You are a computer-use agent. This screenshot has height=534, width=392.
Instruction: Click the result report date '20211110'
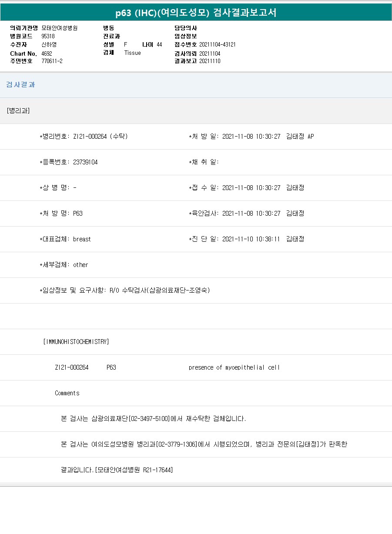[210, 61]
